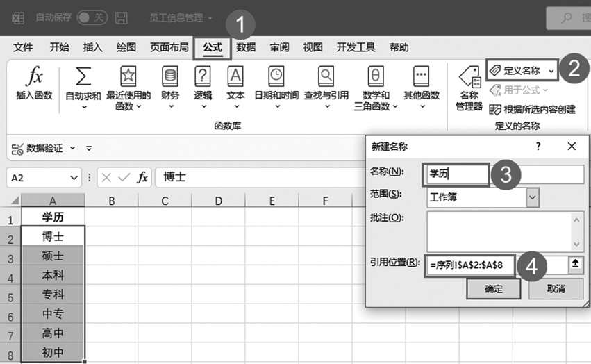Switch to the Formulas (公式) tab
Image resolution: width=591 pixels, height=364 pixels.
pos(212,47)
